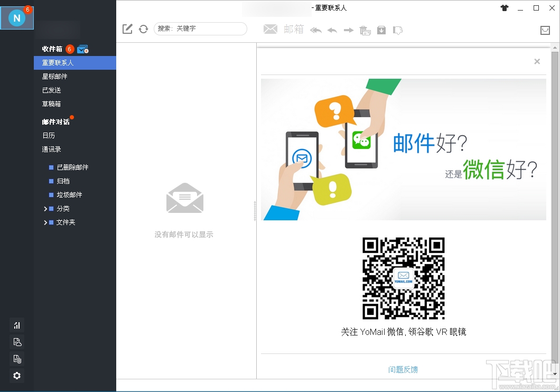Click the YoMail QR code image

click(x=404, y=278)
